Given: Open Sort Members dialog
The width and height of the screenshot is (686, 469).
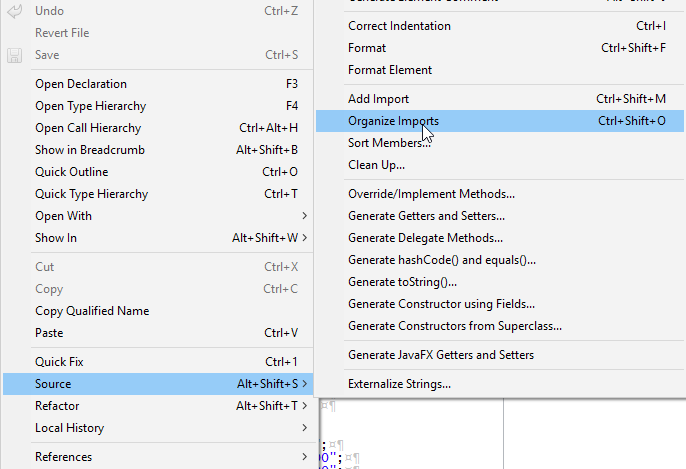Looking at the screenshot, I should click(x=389, y=143).
